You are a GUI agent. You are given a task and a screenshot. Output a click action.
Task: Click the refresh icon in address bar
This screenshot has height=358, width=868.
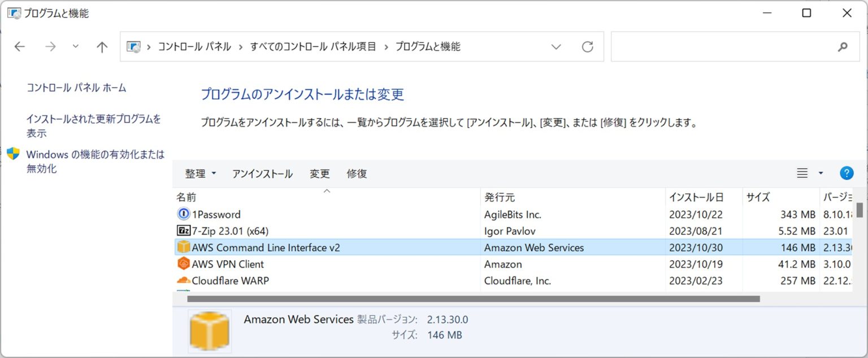tap(588, 47)
